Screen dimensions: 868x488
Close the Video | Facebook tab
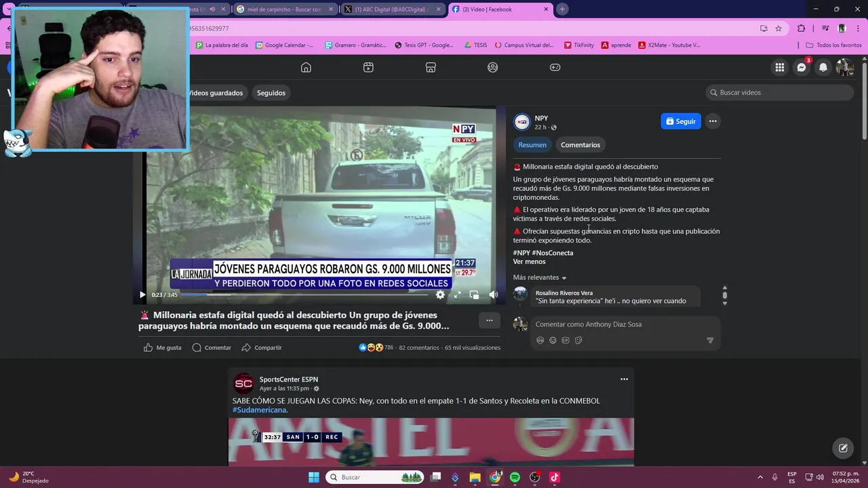pos(546,9)
